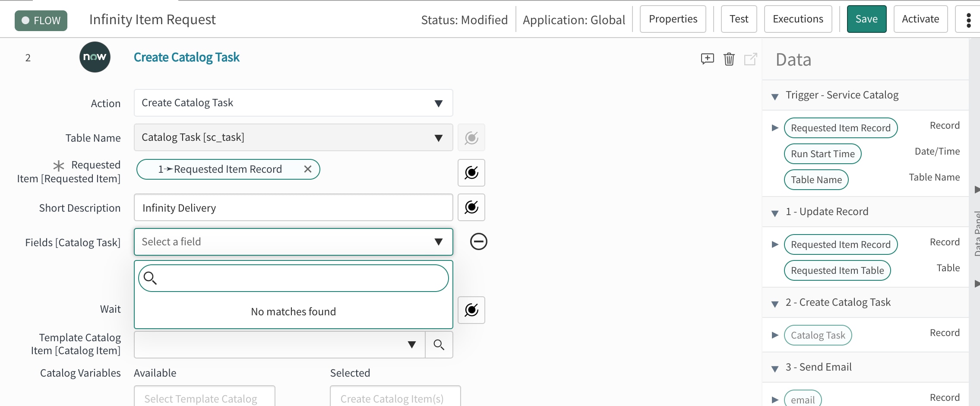
Task: Click the Infinity Item Request flow title
Action: (152, 20)
